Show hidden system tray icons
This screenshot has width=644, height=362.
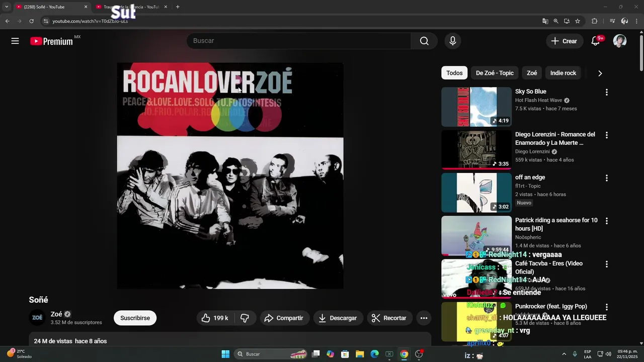[563, 354]
